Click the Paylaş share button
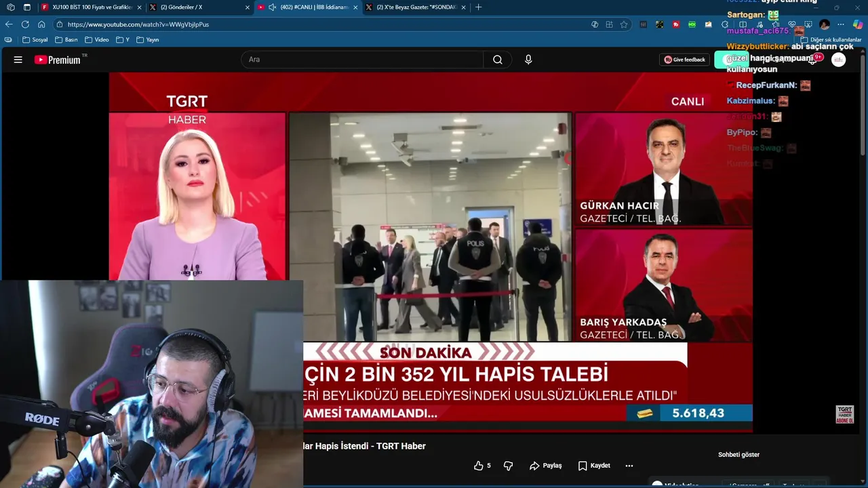 click(x=546, y=466)
